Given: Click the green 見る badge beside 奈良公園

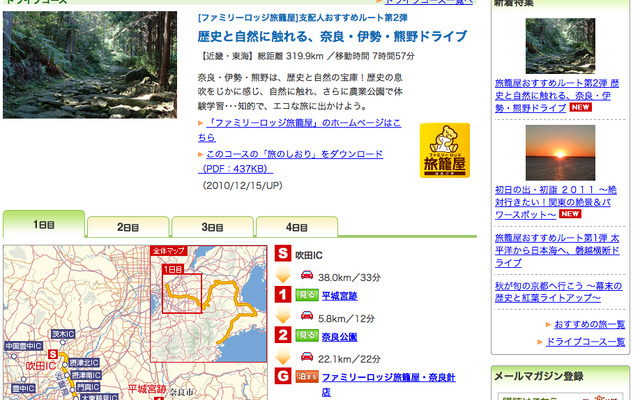Looking at the screenshot, I should pos(307,336).
